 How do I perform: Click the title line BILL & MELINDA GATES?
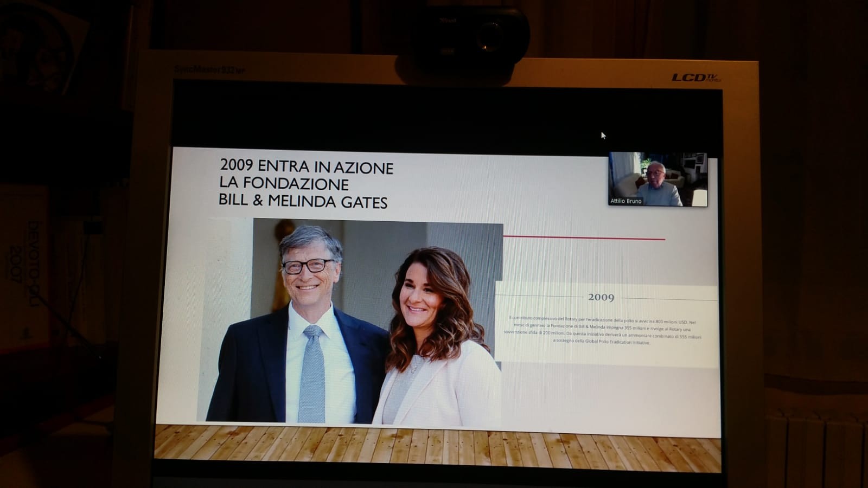pos(303,201)
